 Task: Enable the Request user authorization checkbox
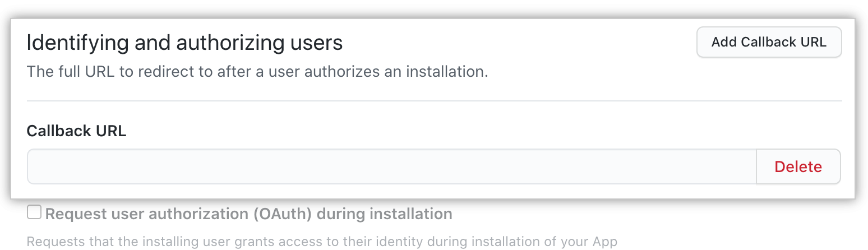34,212
